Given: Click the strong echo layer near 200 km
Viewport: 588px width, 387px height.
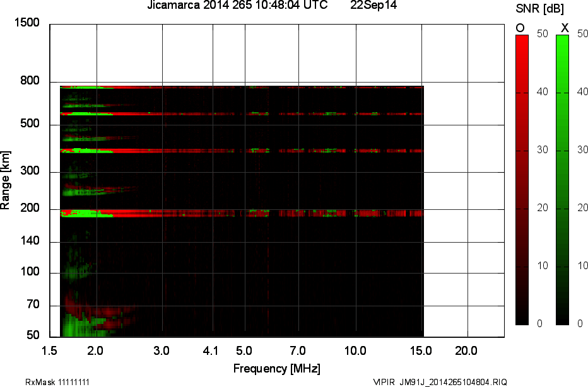Looking at the screenshot, I should (189, 214).
